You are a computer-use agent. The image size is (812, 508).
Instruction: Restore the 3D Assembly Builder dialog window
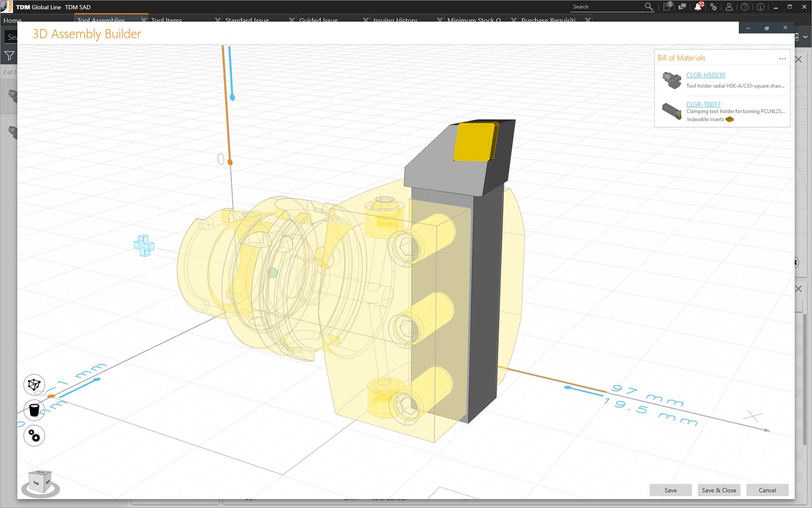(767, 28)
